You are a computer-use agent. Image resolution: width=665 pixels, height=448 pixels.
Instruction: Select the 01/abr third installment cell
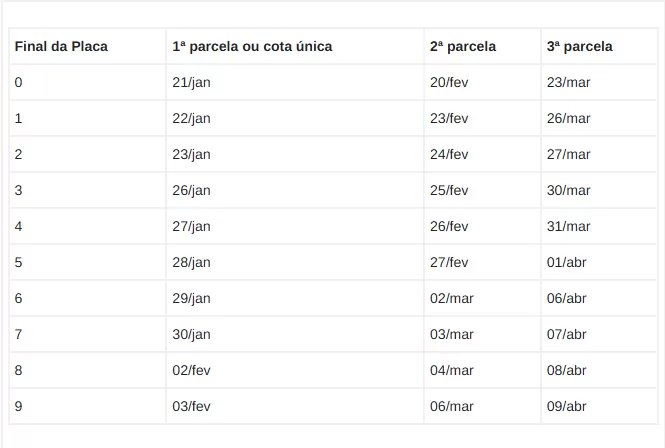(567, 262)
